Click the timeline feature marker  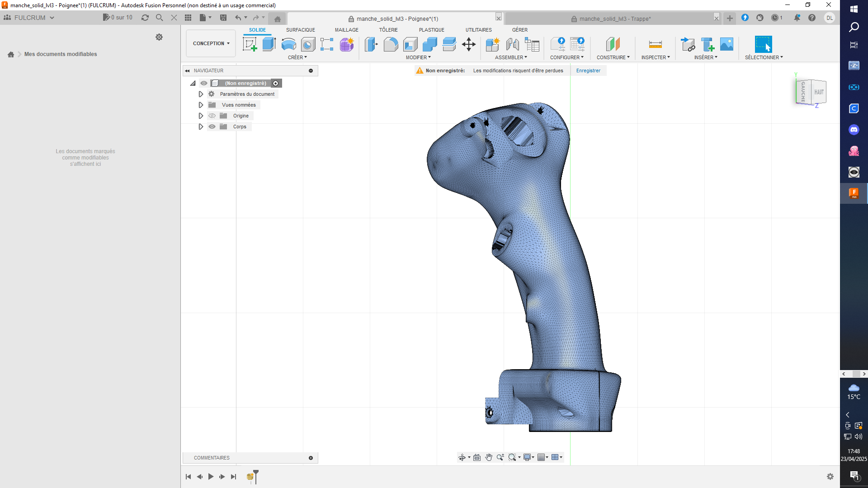[x=250, y=477]
